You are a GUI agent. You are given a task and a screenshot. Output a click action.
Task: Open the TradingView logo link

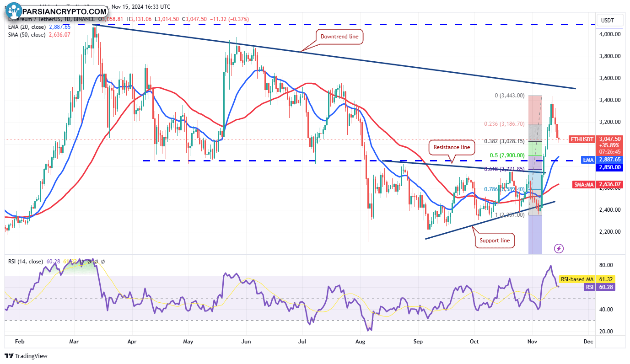(26, 356)
